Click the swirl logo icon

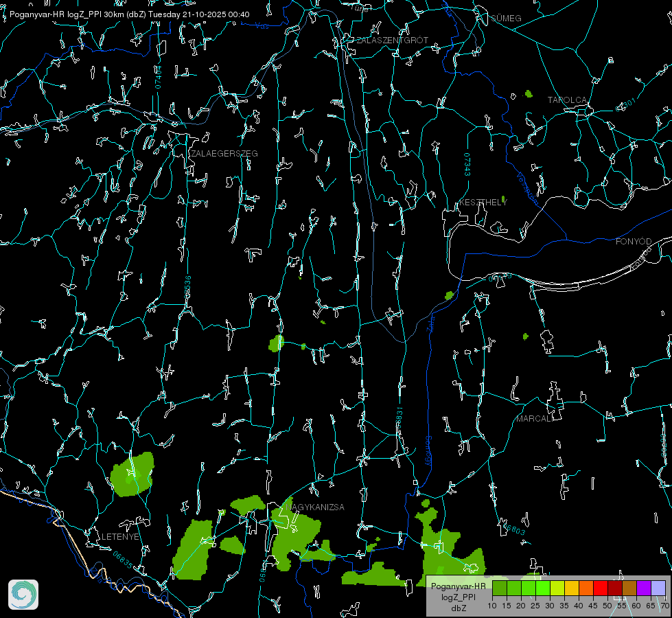(x=23, y=595)
